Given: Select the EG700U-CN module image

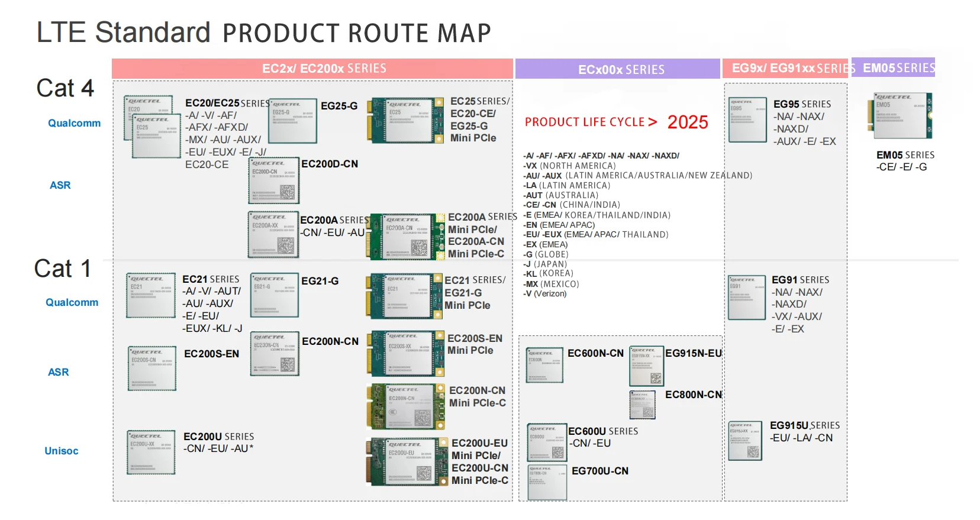Looking at the screenshot, I should [547, 482].
